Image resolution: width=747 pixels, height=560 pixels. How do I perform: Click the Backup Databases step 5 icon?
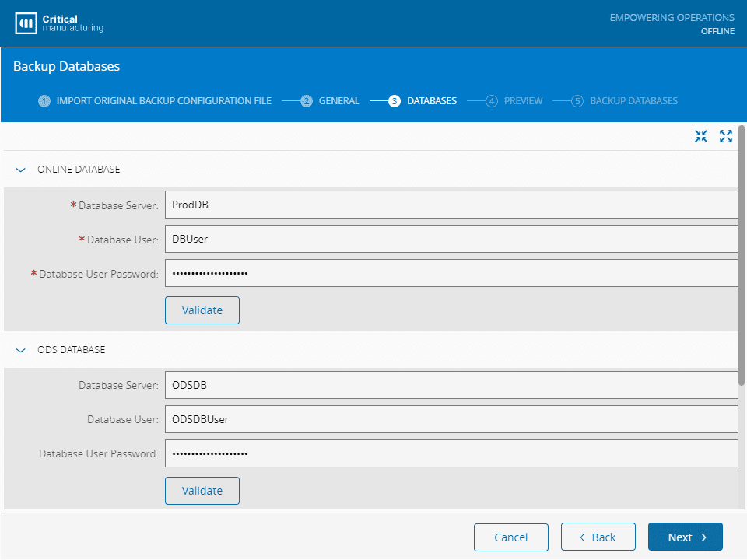tap(577, 101)
